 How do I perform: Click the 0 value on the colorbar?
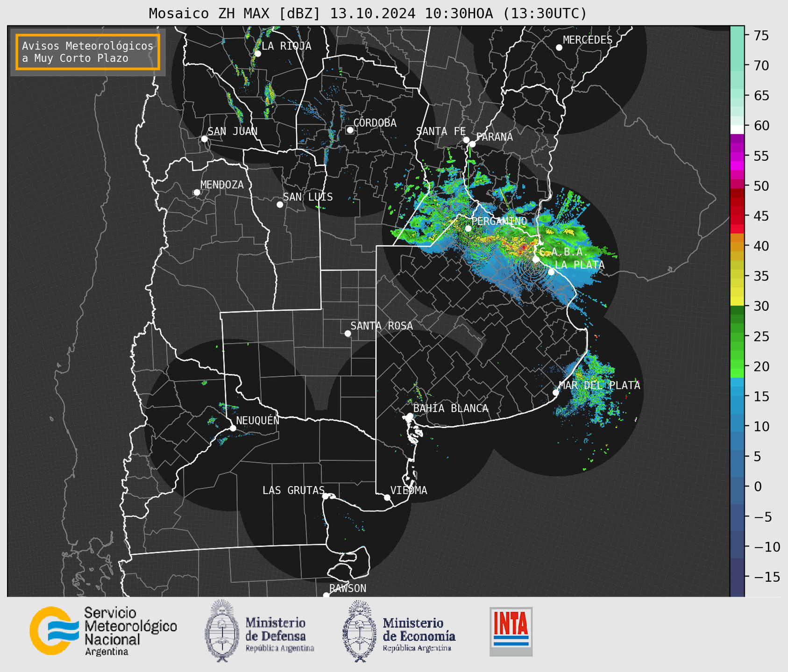tap(757, 486)
